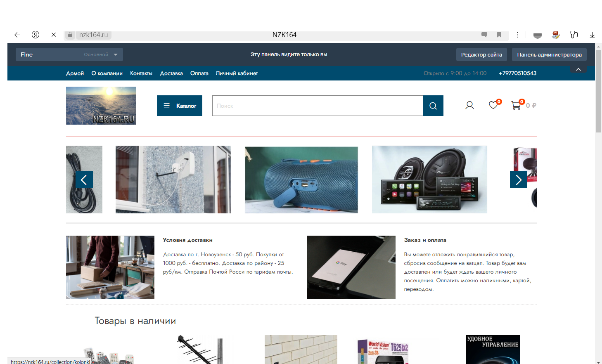Click the NZK164.RU logo image
602x364 pixels.
coord(101,106)
